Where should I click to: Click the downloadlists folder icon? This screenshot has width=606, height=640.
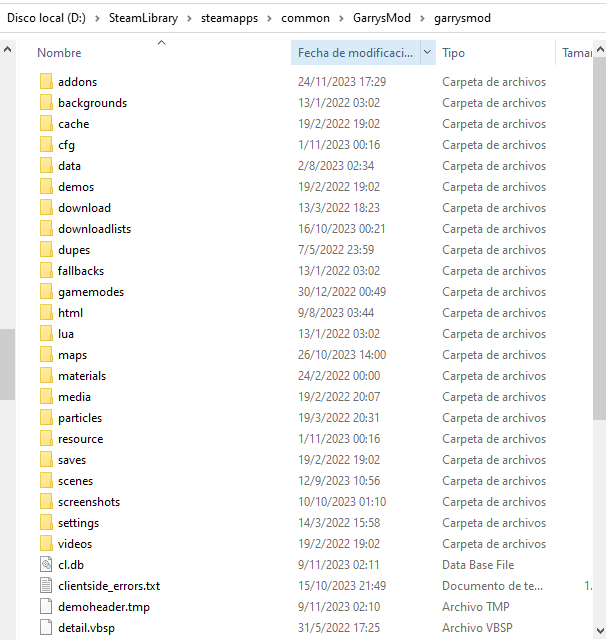[46, 229]
